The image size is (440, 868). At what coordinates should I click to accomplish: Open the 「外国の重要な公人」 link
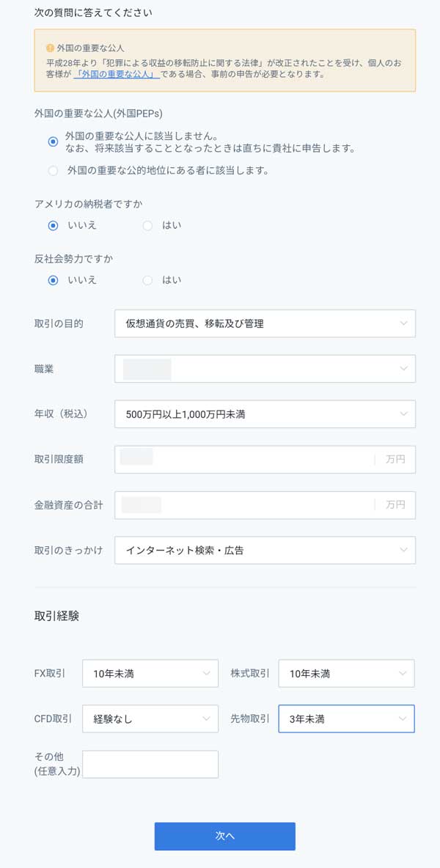coord(117,73)
